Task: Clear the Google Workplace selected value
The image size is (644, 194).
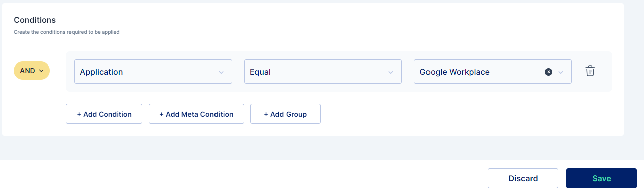Action: tap(549, 72)
